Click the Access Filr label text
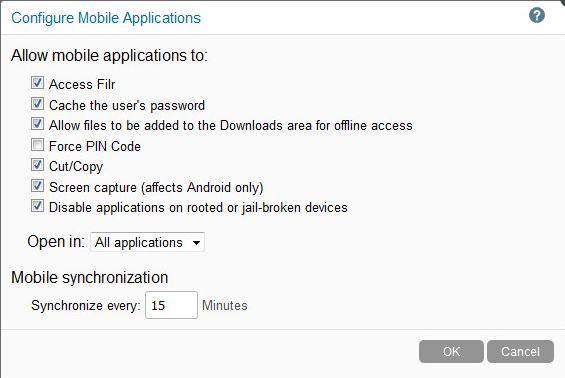 click(x=82, y=84)
